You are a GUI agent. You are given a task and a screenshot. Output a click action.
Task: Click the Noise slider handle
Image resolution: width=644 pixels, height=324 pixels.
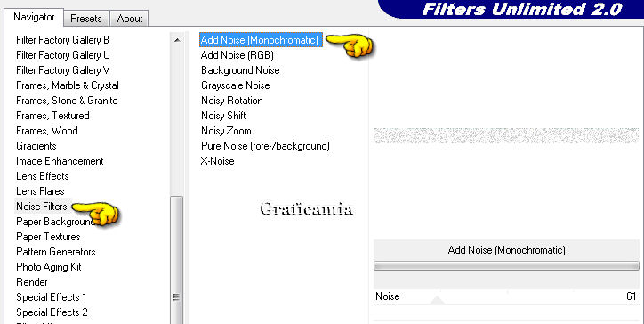click(x=437, y=300)
